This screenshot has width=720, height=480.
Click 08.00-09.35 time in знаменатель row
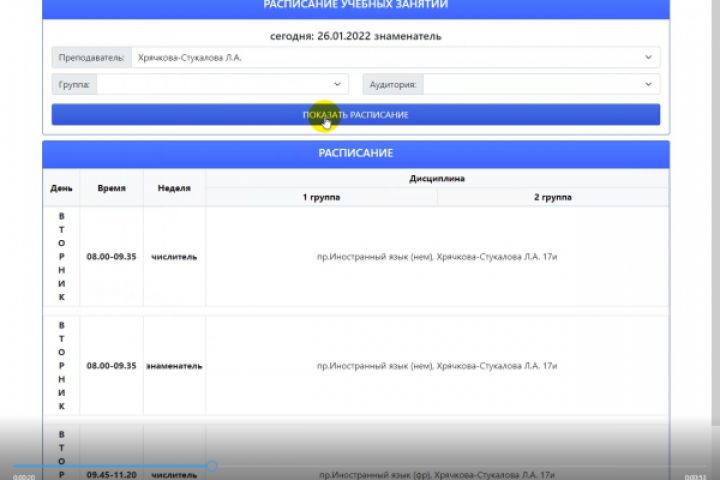(x=111, y=366)
